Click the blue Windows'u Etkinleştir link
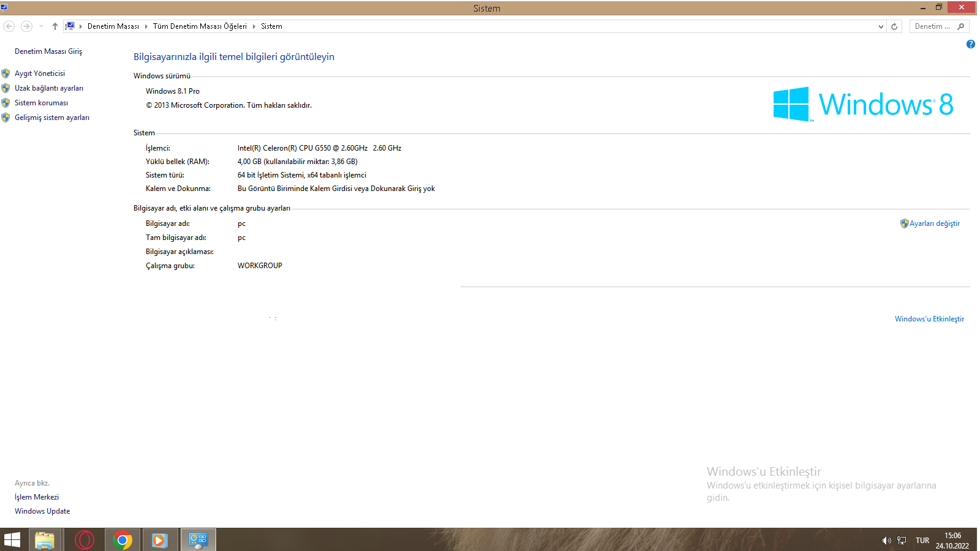 [929, 319]
